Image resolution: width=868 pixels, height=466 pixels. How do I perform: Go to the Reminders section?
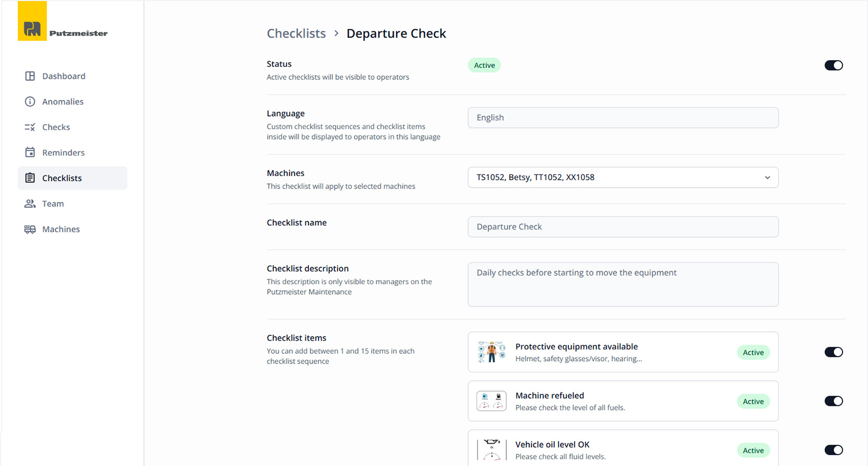click(63, 153)
